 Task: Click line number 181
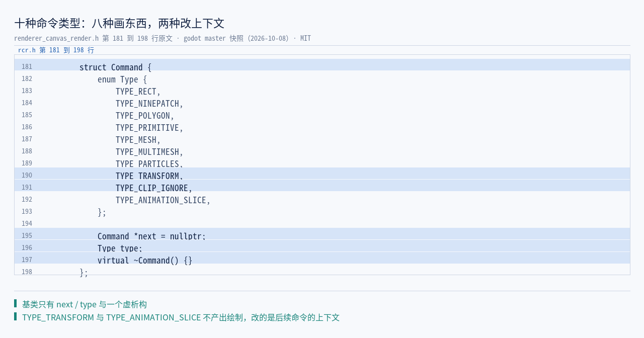point(27,67)
